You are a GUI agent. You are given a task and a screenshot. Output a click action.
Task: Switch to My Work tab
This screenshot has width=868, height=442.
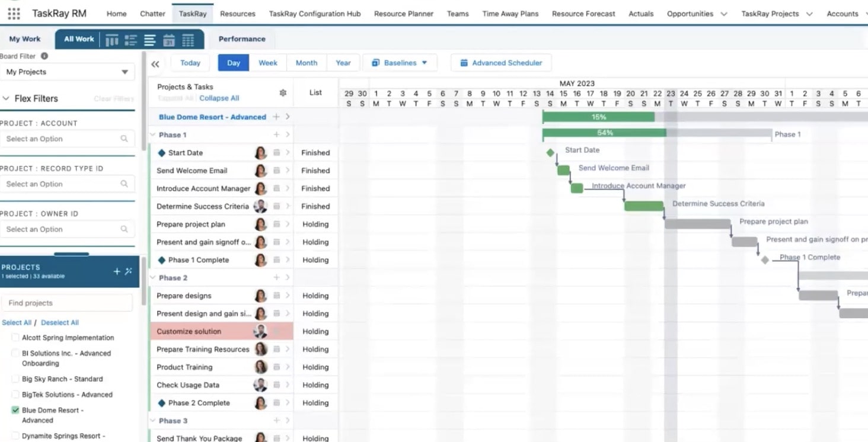pyautogui.click(x=25, y=39)
